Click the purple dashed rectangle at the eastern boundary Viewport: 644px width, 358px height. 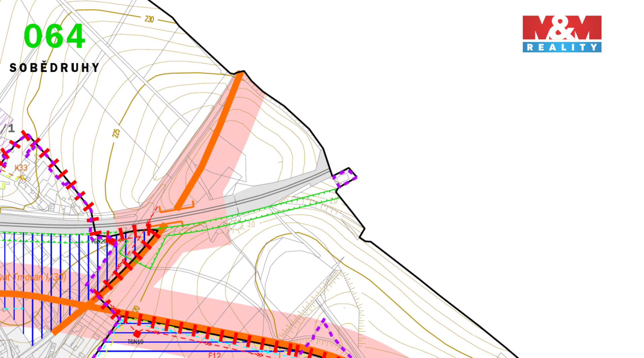click(344, 178)
